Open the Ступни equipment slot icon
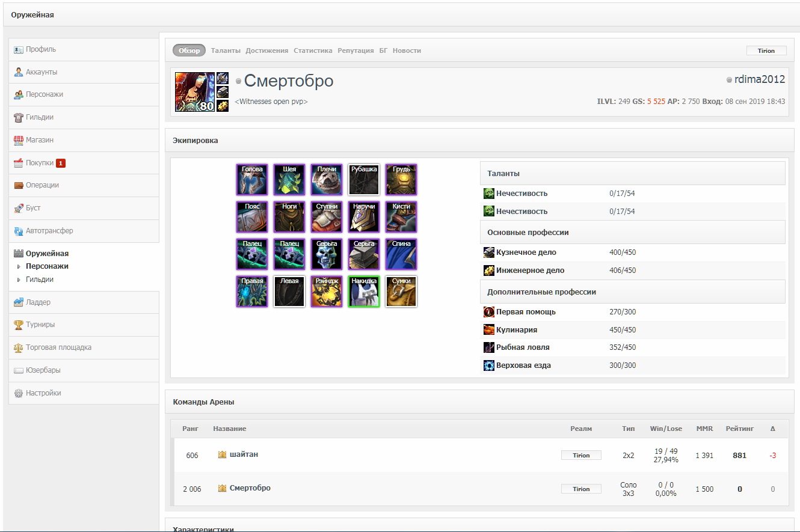 click(x=327, y=217)
